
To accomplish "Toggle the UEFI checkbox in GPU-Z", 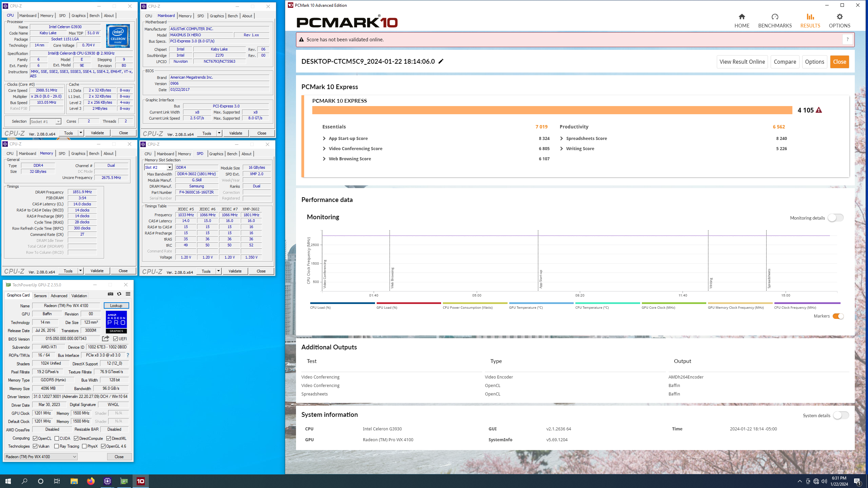I will tap(115, 339).
